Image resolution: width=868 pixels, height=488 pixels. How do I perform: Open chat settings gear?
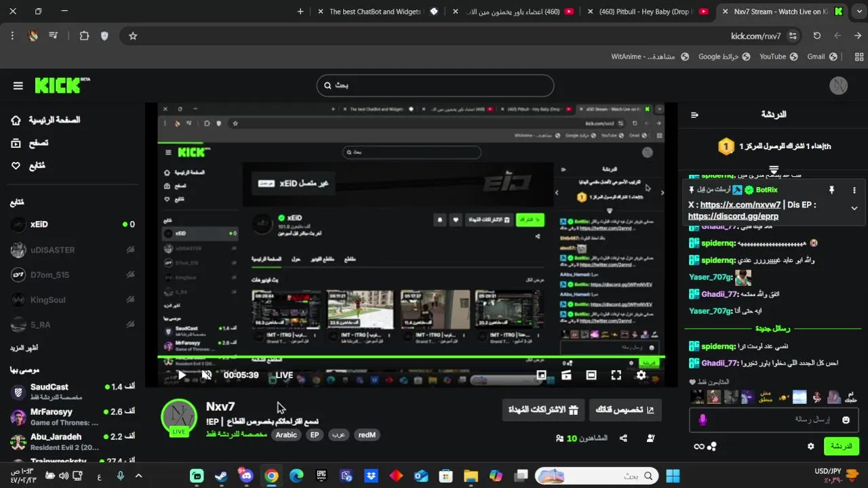click(x=810, y=446)
